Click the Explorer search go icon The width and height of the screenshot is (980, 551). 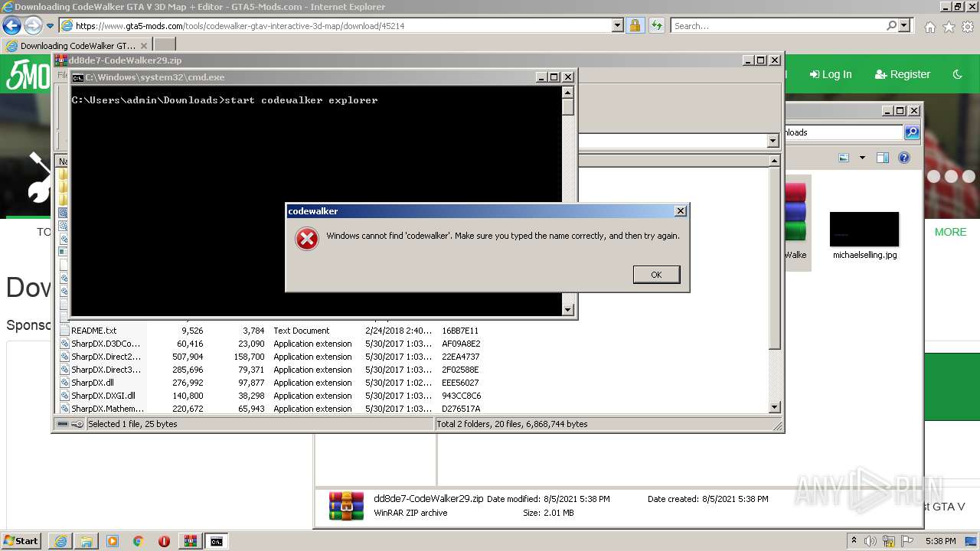tap(911, 132)
